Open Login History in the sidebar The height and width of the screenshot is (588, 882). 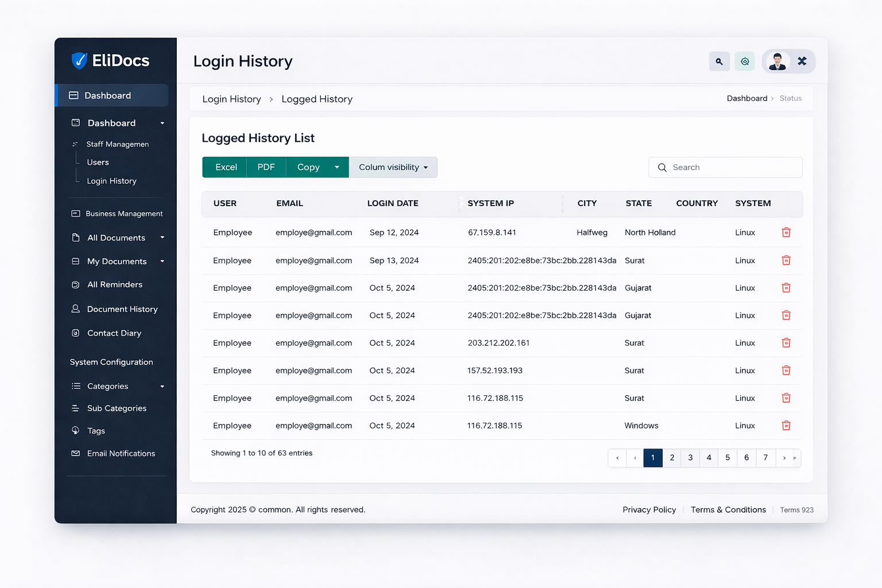click(111, 181)
